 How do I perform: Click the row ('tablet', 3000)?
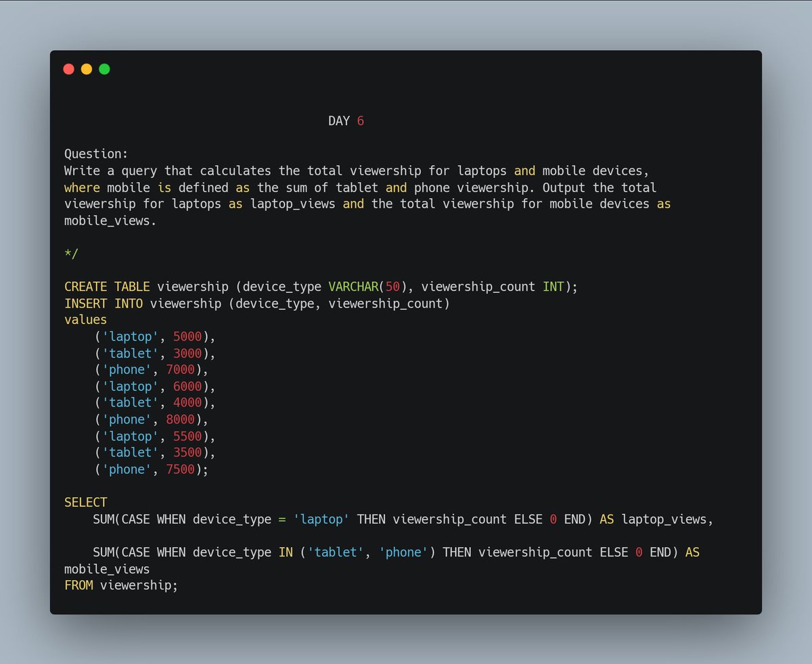(x=154, y=353)
